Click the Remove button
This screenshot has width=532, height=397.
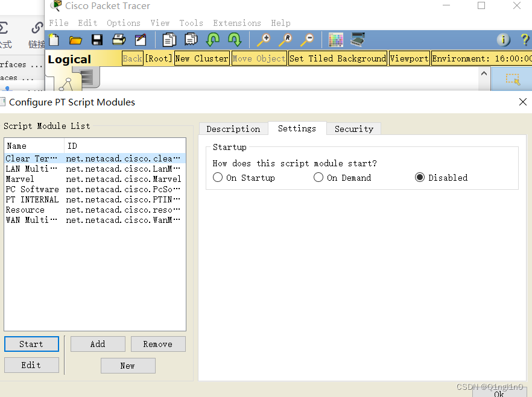pyautogui.click(x=158, y=344)
